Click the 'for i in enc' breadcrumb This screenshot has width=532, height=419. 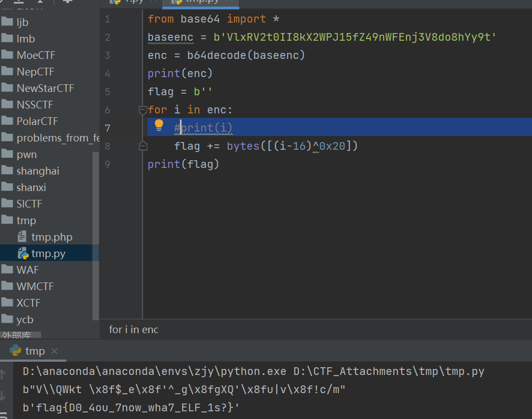[x=134, y=329]
